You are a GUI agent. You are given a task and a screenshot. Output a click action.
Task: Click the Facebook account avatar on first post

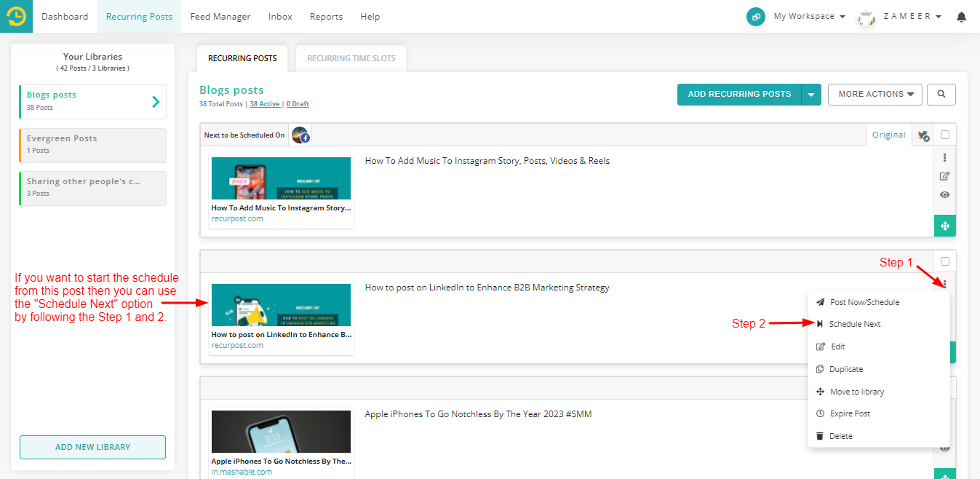click(x=300, y=135)
